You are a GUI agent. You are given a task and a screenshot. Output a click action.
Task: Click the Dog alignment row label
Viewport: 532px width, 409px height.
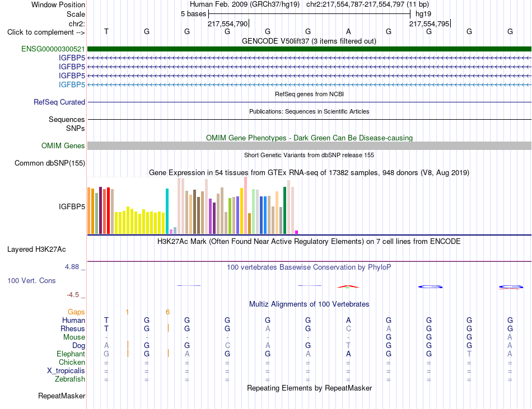pyautogui.click(x=78, y=346)
